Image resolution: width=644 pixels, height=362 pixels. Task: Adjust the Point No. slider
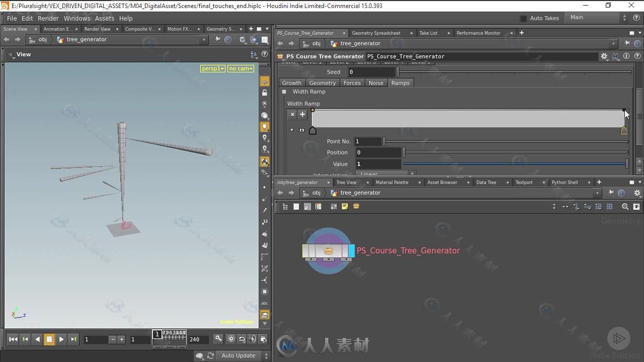point(506,141)
